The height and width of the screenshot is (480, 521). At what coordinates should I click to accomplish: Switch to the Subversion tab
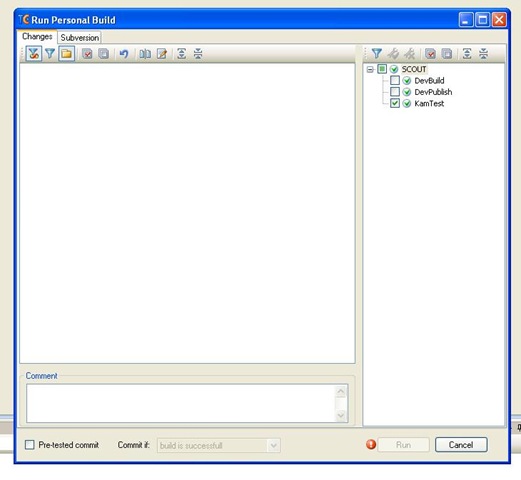coord(79,38)
